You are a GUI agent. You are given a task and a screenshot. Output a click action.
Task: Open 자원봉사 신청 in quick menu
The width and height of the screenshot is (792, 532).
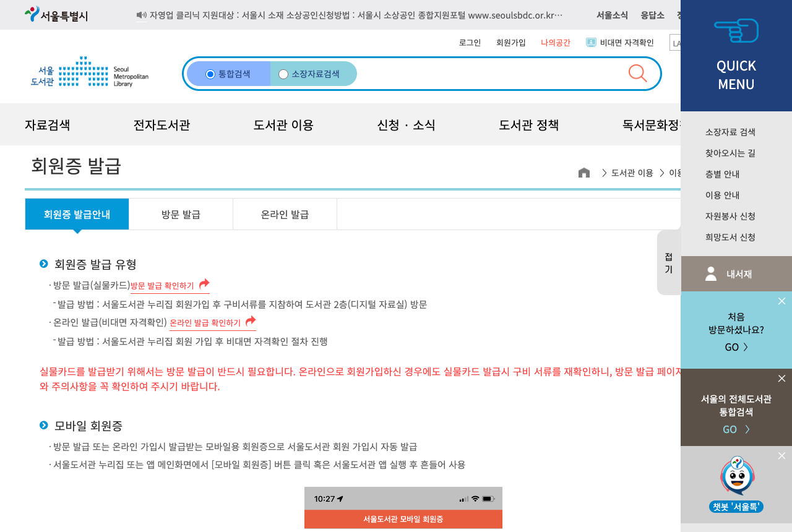(x=730, y=216)
